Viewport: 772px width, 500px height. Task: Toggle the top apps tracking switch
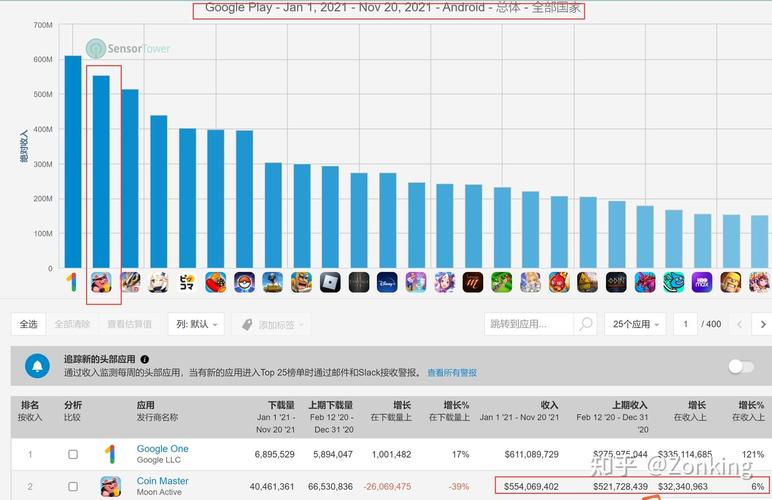pyautogui.click(x=741, y=367)
